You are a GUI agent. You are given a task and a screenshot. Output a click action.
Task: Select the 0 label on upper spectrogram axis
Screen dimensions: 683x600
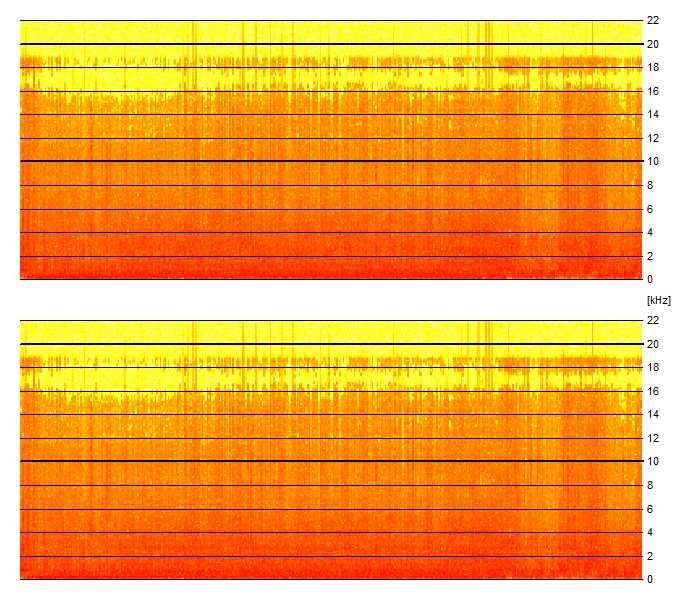tap(650, 279)
